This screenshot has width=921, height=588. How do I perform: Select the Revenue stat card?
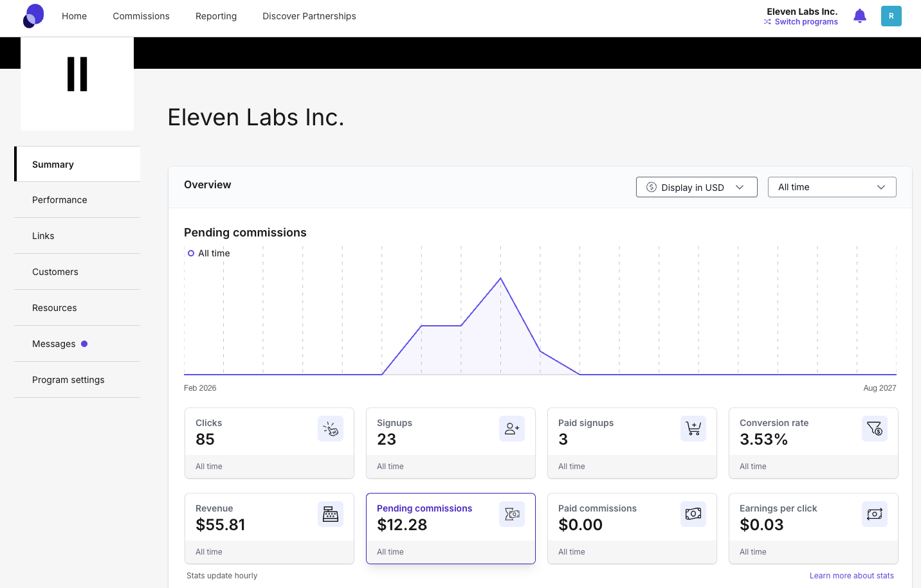tap(269, 529)
